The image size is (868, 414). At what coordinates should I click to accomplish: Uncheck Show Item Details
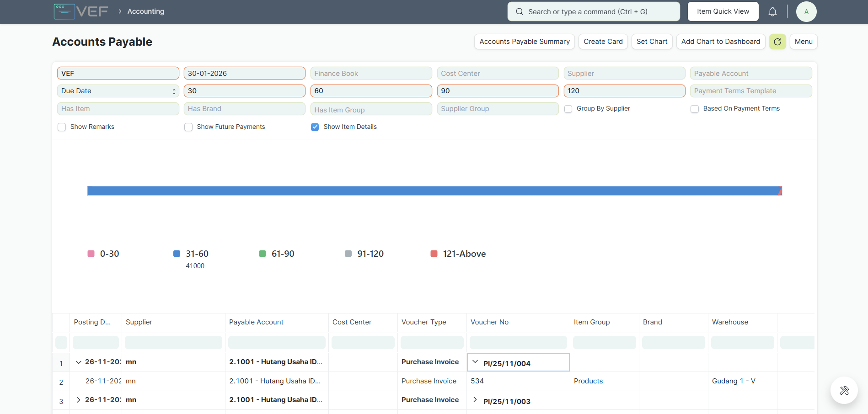pos(315,127)
